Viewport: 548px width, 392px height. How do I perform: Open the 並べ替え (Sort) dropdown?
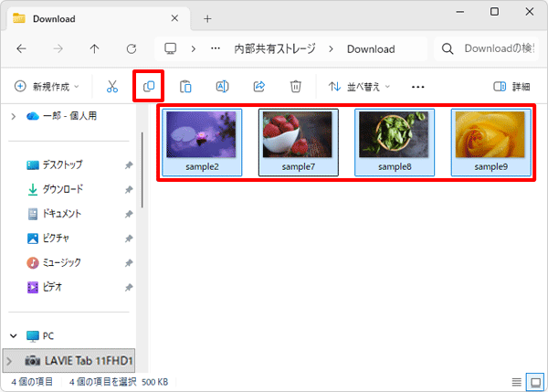359,87
